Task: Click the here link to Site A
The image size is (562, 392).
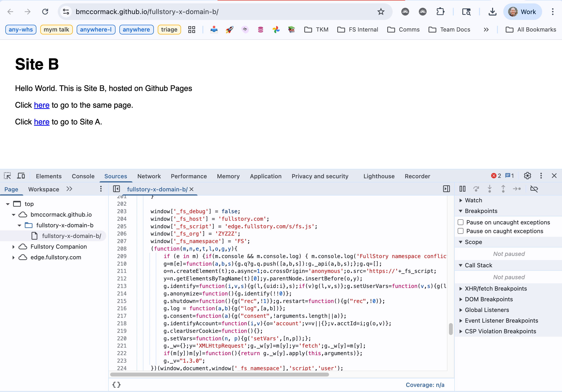Action: pos(41,122)
